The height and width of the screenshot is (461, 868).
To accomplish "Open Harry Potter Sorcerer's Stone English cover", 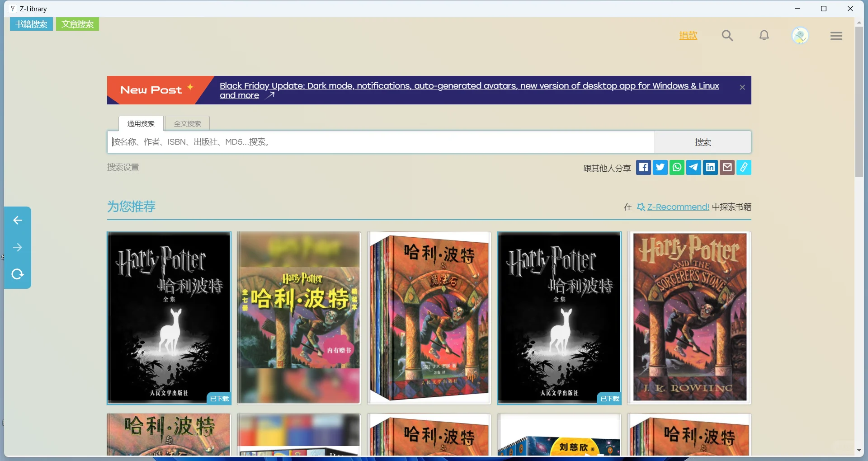I will point(689,318).
